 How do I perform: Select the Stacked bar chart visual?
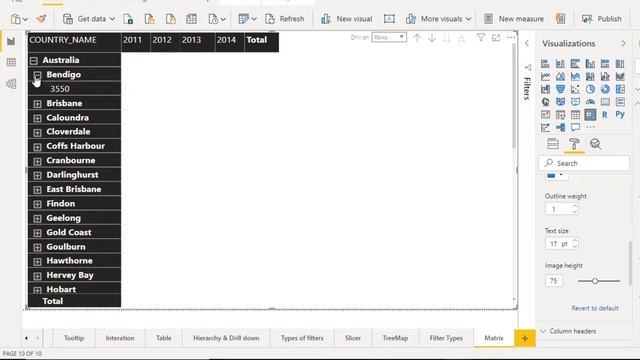click(545, 64)
